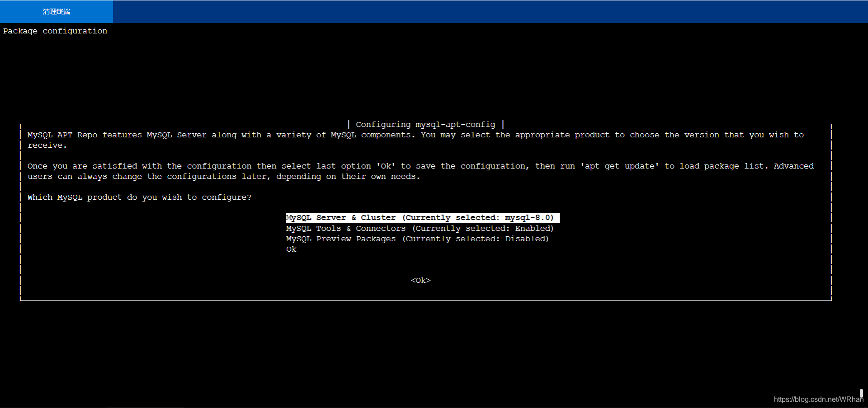Click the 'Package configuration' header text
The width and height of the screenshot is (868, 408).
(x=55, y=31)
